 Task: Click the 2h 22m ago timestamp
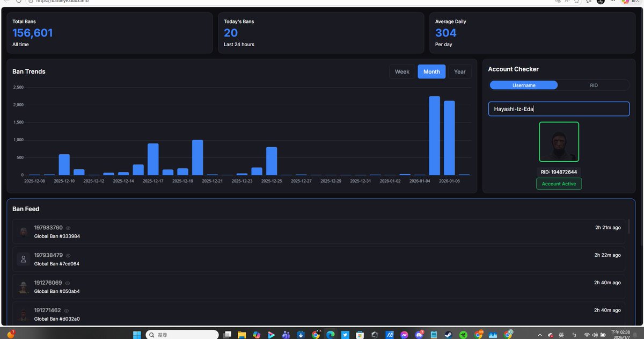click(608, 255)
